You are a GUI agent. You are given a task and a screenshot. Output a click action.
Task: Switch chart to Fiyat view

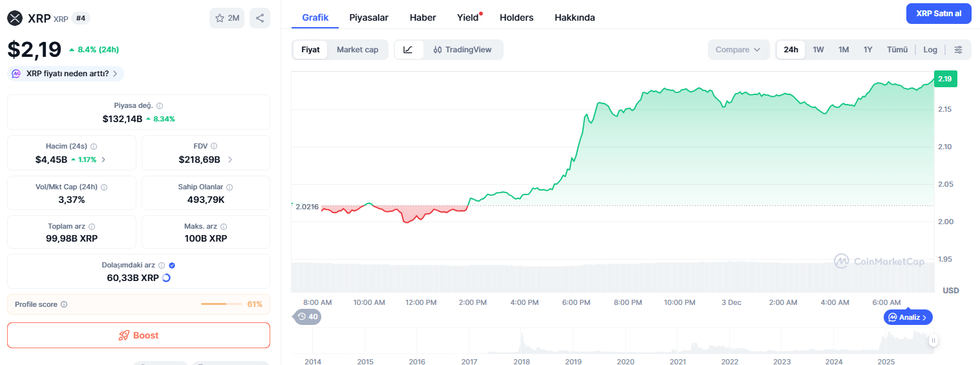tap(310, 50)
